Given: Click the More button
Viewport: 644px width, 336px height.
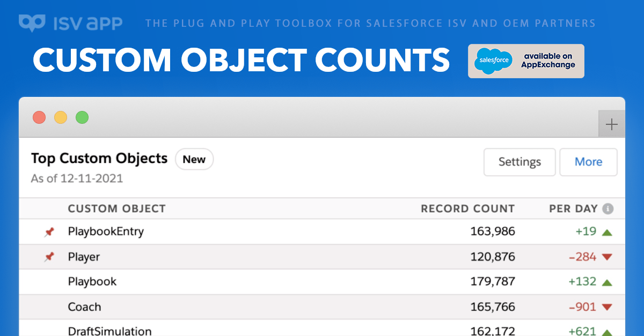Looking at the screenshot, I should pos(588,162).
